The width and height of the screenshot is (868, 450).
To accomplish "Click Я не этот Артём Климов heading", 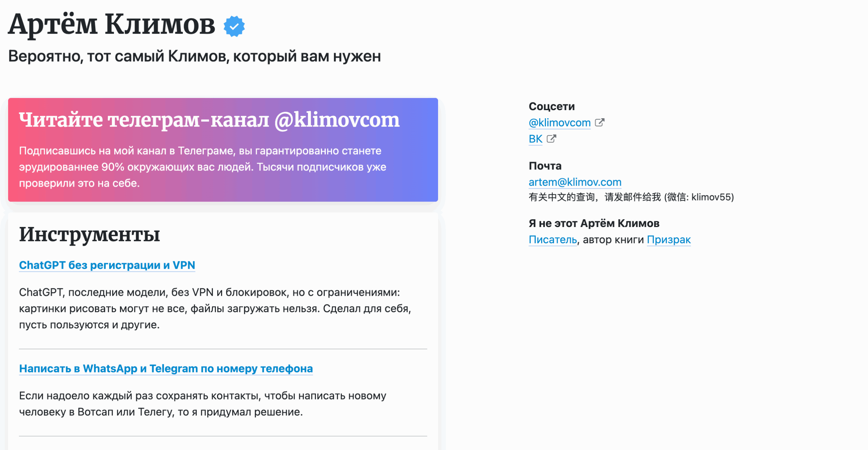I will pyautogui.click(x=594, y=223).
